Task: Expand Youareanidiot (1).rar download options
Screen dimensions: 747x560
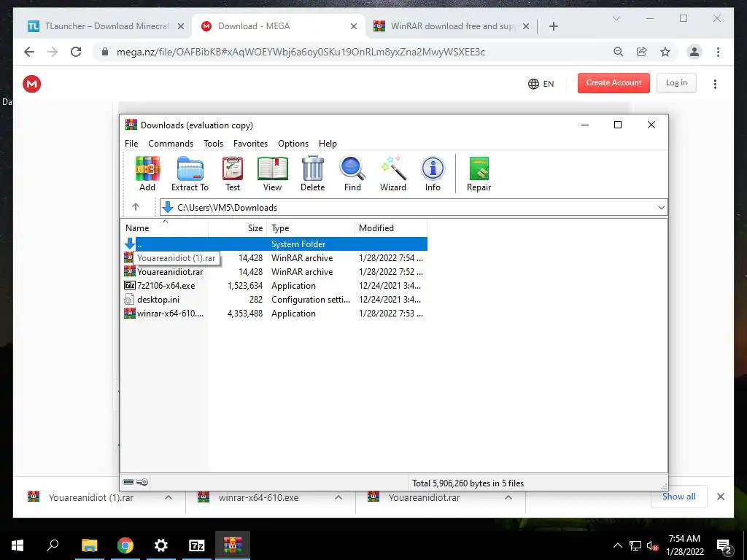Action: 169,497
